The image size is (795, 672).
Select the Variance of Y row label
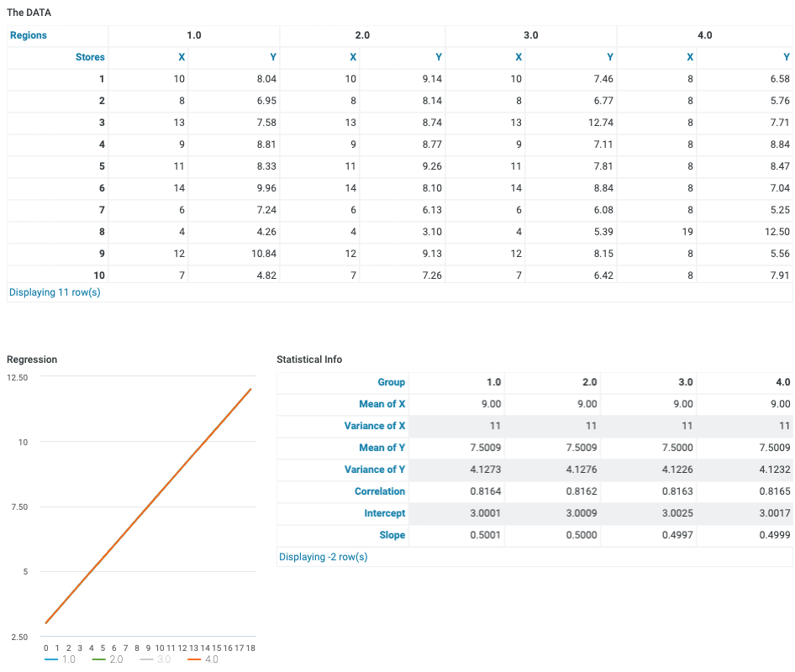coord(375,470)
